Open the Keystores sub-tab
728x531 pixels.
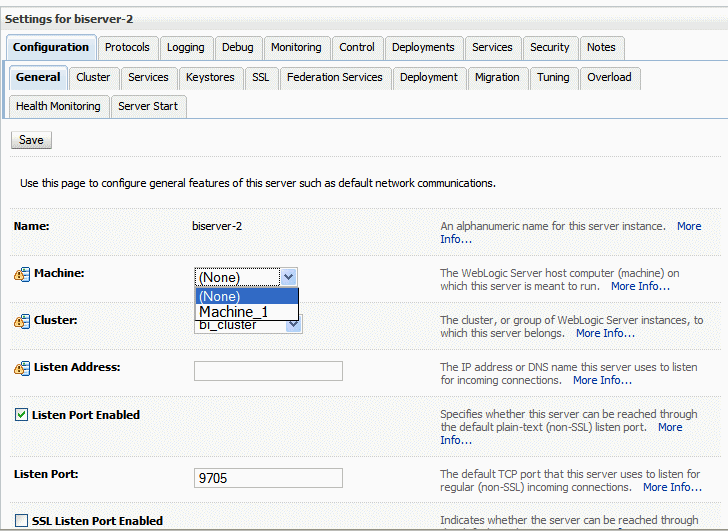[x=210, y=78]
